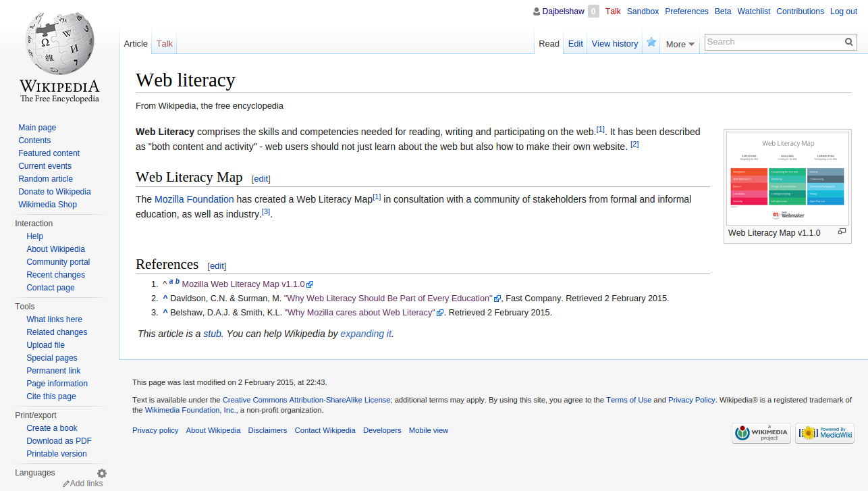Click the Languages settings gear icon
This screenshot has width=868, height=491.
tap(102, 473)
